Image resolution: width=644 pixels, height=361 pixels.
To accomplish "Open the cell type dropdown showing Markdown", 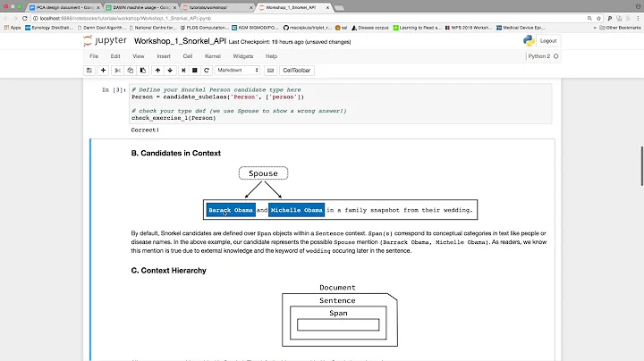I will click(x=237, y=71).
